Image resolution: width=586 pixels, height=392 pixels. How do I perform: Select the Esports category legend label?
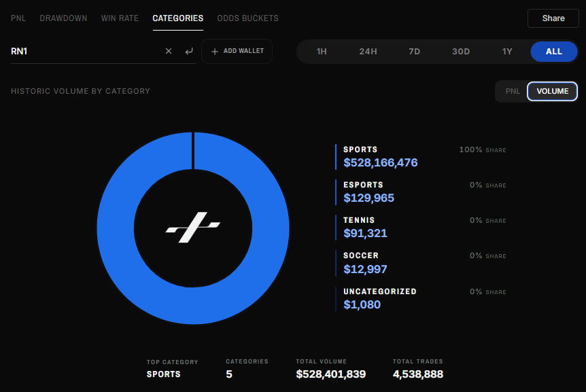(363, 185)
